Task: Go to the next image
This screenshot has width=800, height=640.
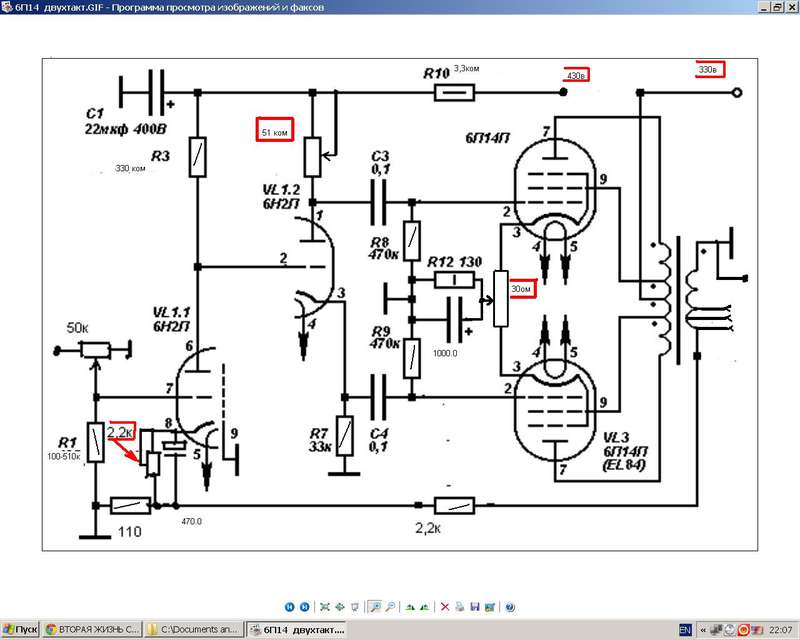Action: tap(303, 607)
